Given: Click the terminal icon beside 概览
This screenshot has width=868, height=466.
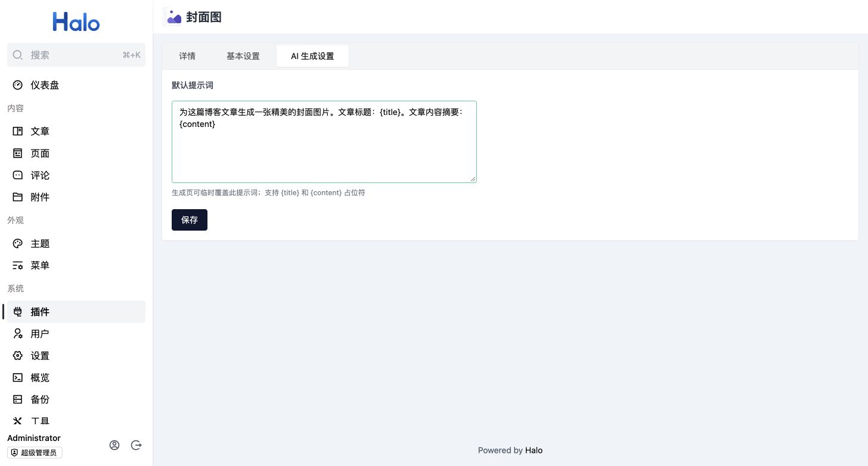Looking at the screenshot, I should coord(18,378).
